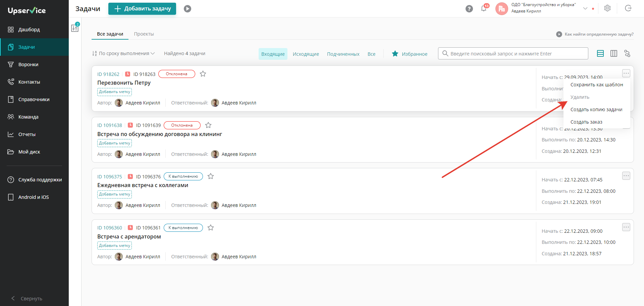Click the red type icon before ID 1096361

pyautogui.click(x=130, y=227)
